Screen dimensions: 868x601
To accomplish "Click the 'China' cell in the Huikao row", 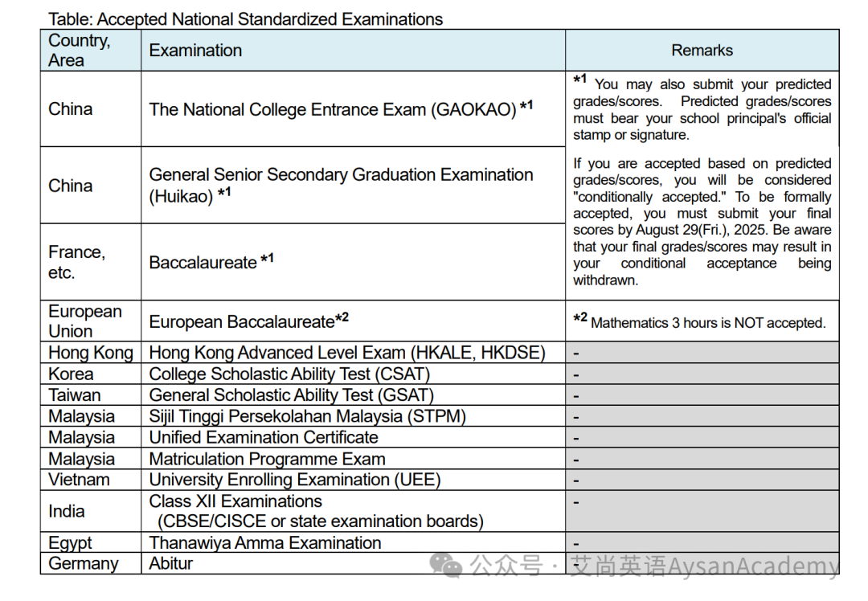I will (91, 186).
